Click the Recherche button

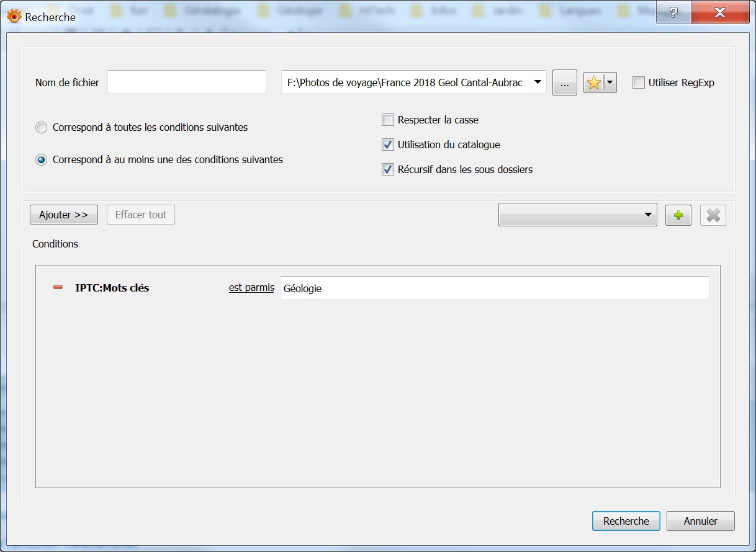[x=626, y=521]
